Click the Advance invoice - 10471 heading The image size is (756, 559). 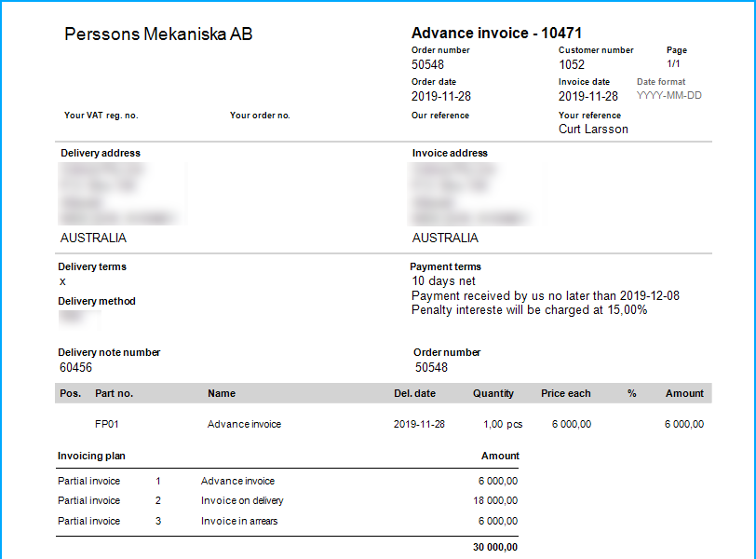pyautogui.click(x=497, y=34)
